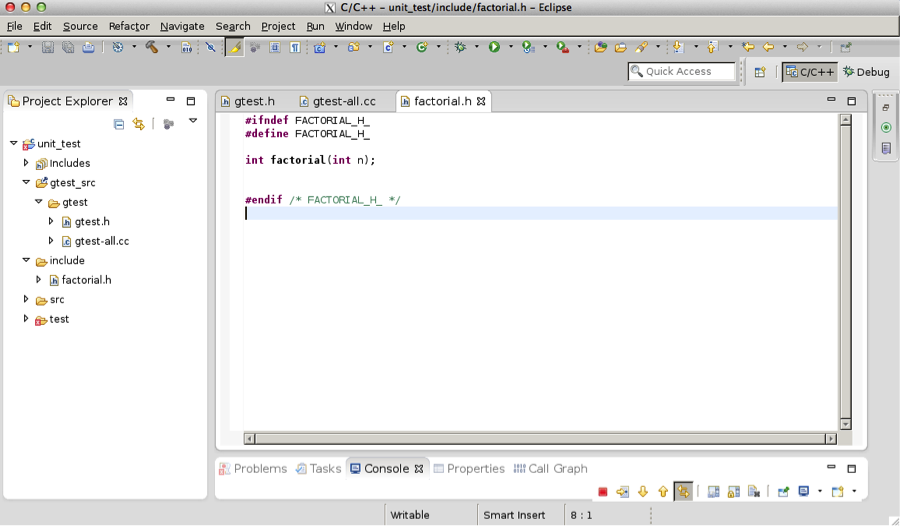This screenshot has height=526, width=900.
Task: Click the binary 010 file icon
Action: click(x=187, y=47)
